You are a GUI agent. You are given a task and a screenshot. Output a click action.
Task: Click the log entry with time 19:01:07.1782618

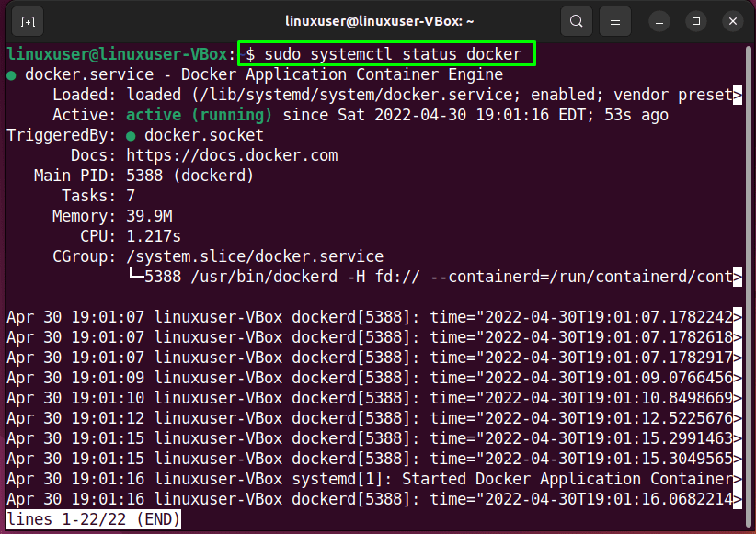pos(374,337)
